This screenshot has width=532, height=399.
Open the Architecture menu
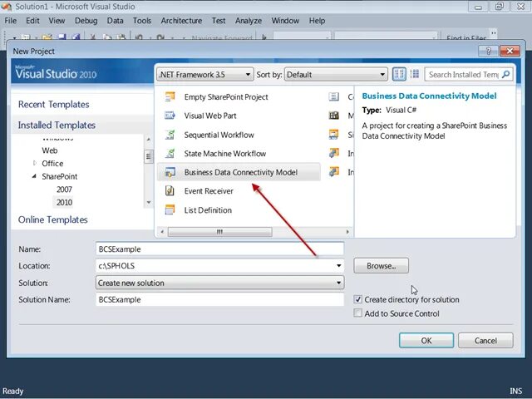coord(181,21)
